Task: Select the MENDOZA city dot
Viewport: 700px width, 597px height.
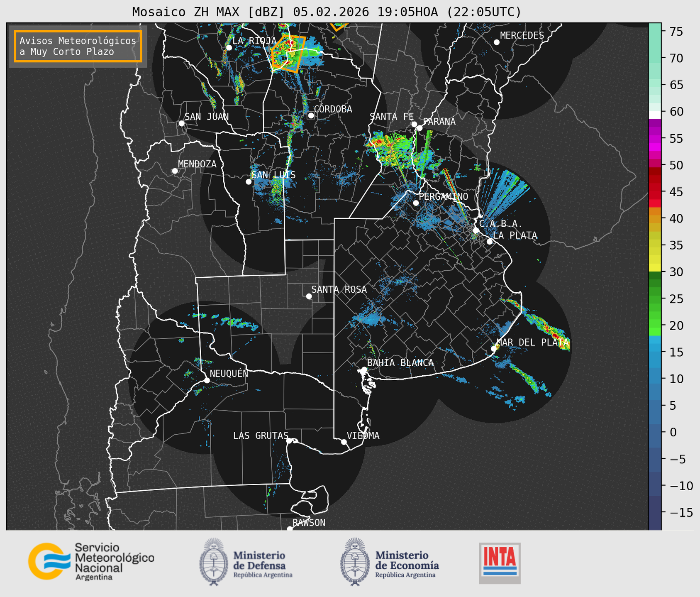Action: [175, 171]
